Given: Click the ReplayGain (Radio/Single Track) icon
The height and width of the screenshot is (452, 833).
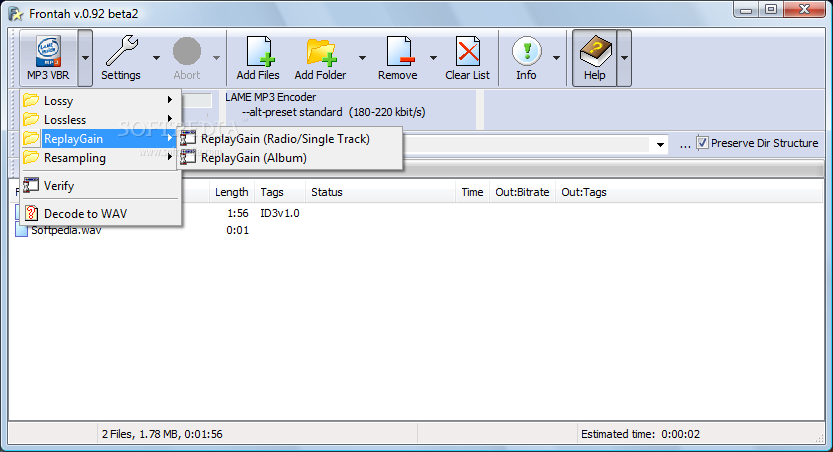Looking at the screenshot, I should coord(188,139).
